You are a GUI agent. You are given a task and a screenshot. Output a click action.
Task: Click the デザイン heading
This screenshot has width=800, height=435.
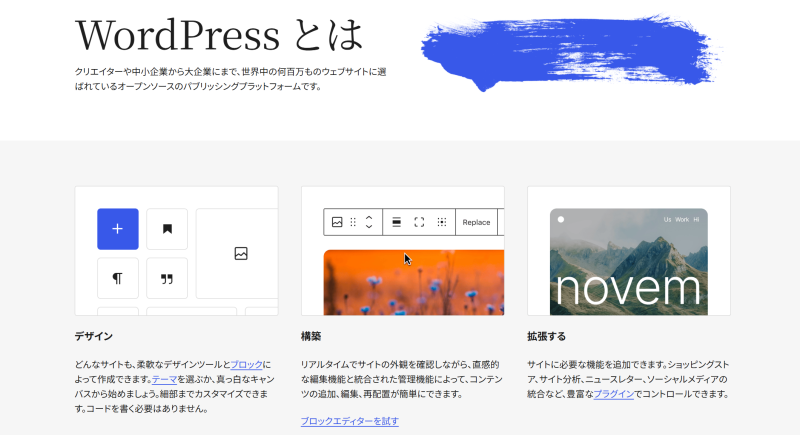[94, 337]
